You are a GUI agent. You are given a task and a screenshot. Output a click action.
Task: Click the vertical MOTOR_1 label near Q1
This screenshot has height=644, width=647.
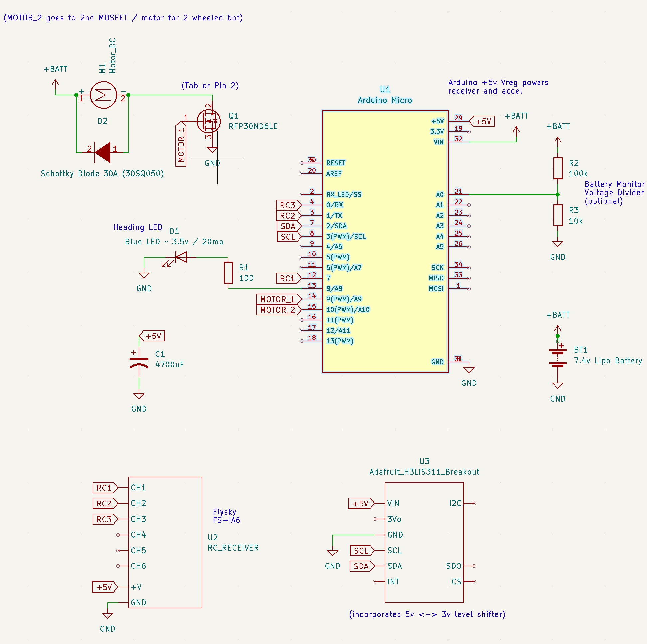click(181, 145)
